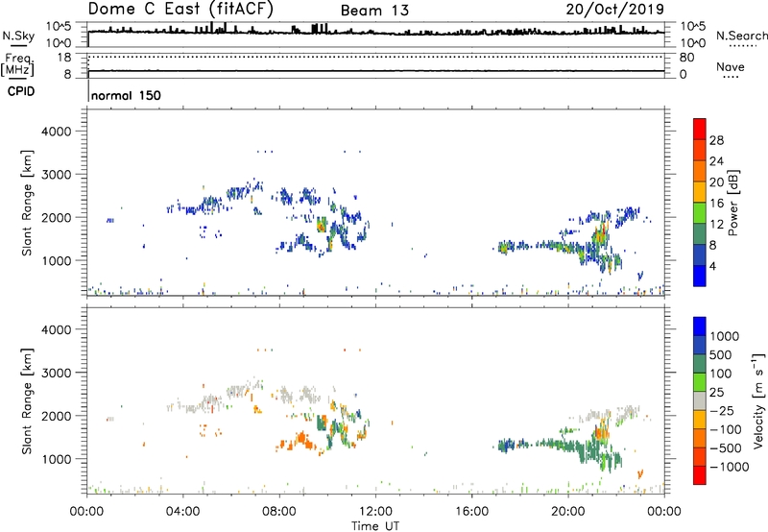Click the date '20/Oct/2019'
The height and width of the screenshot is (532, 768).
[615, 9]
